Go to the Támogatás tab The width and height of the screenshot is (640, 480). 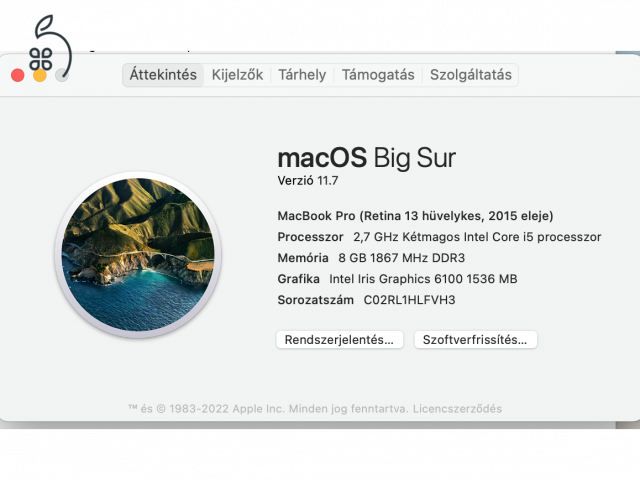(x=378, y=75)
